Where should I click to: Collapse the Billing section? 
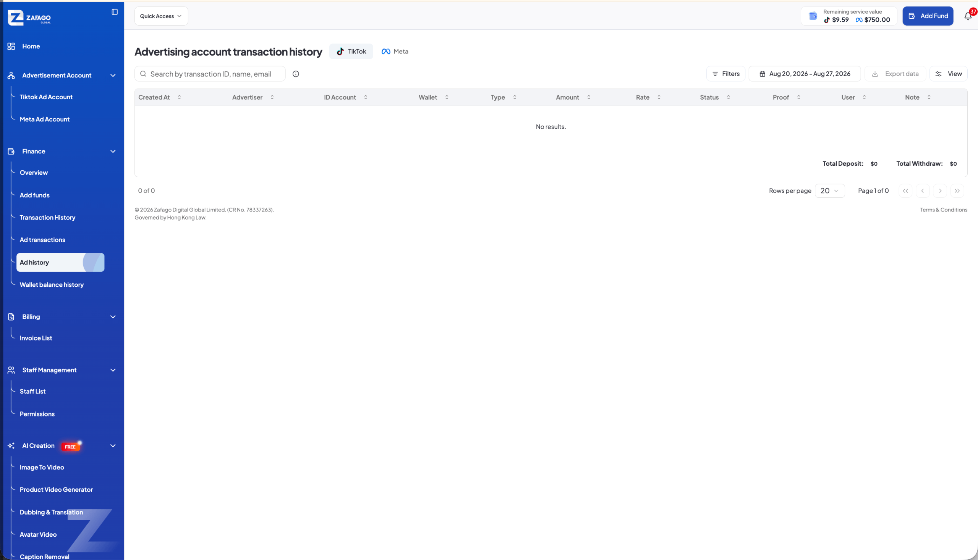113,317
